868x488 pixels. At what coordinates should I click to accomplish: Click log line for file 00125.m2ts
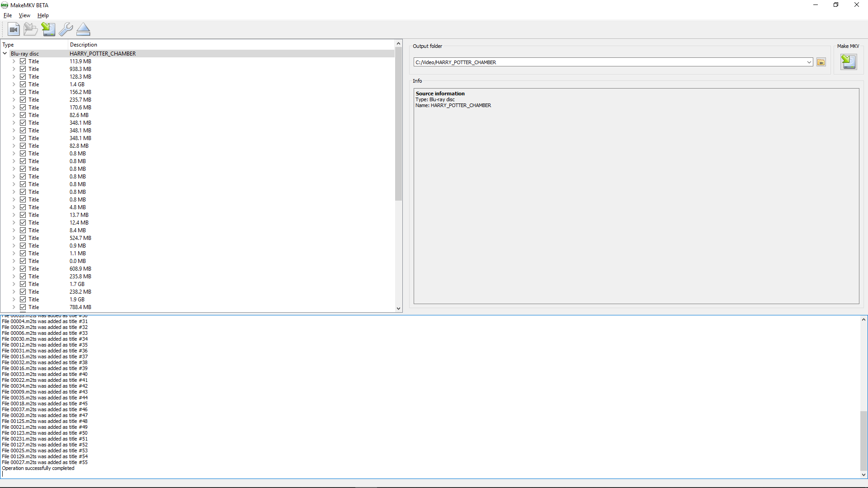click(45, 422)
